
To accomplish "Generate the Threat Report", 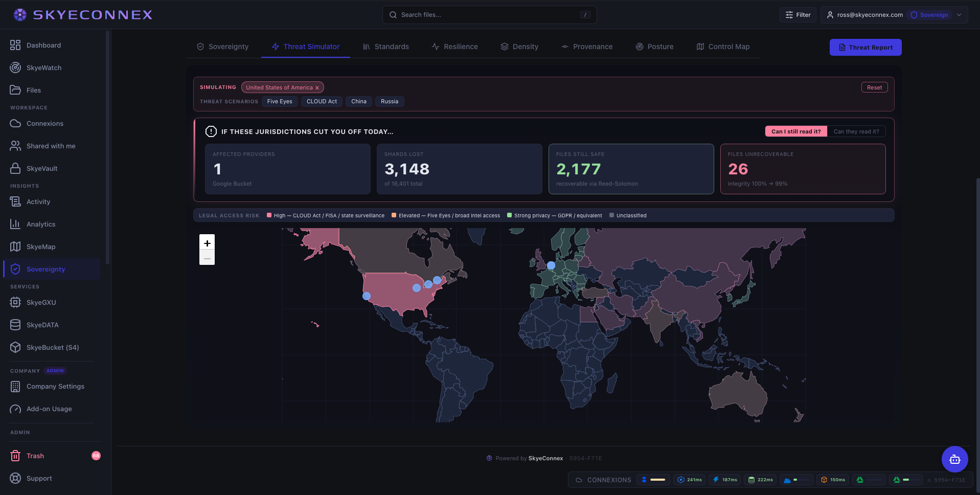I will click(865, 47).
